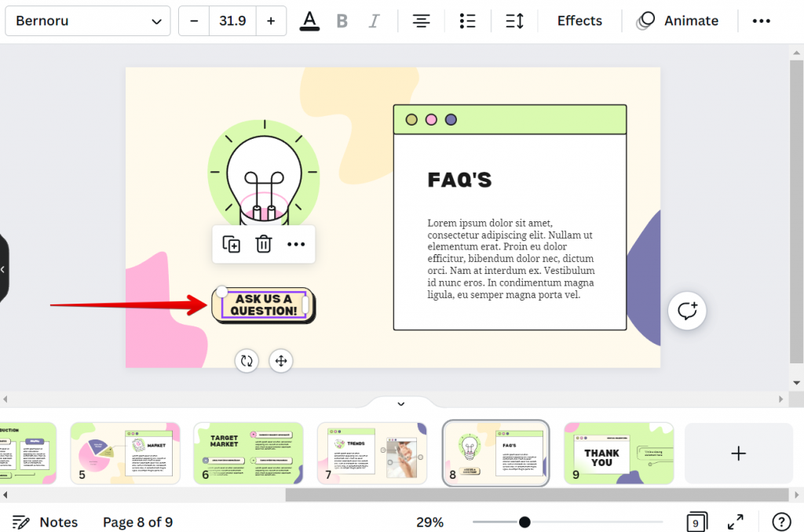Select the text color icon
804x532 pixels.
coord(309,20)
